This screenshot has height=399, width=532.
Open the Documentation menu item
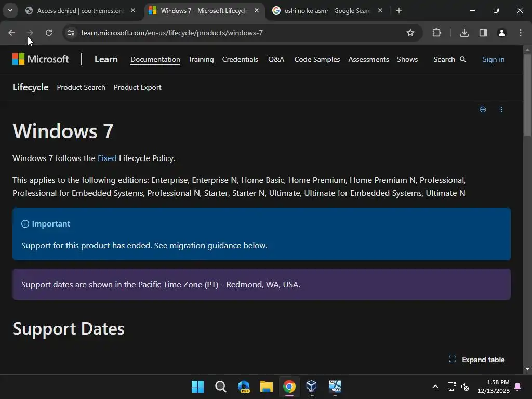click(155, 59)
